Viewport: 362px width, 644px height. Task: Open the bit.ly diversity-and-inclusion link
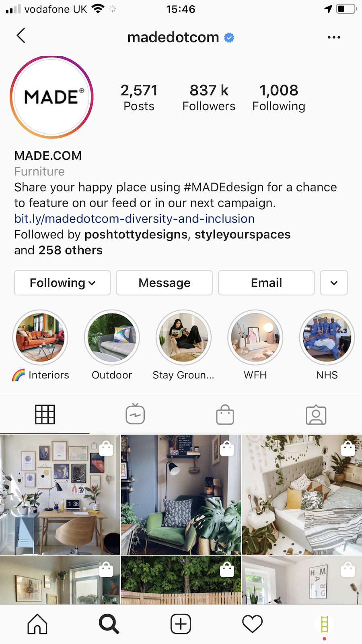pos(134,219)
